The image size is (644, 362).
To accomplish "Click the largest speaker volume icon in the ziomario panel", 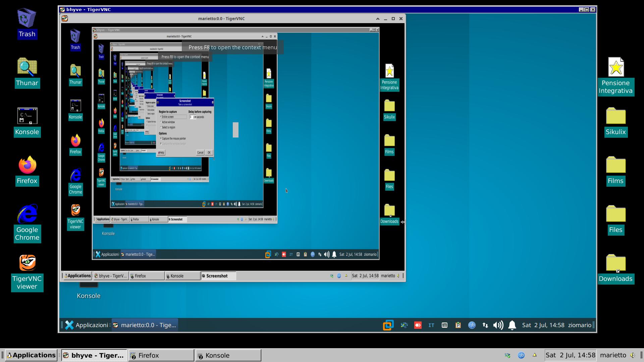I will click(x=498, y=325).
